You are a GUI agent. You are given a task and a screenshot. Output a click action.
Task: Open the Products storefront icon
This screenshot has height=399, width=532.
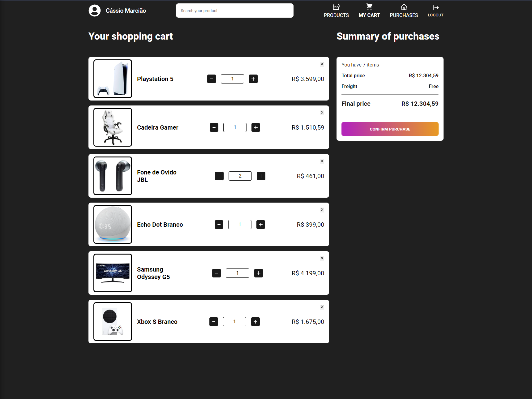point(336,6)
